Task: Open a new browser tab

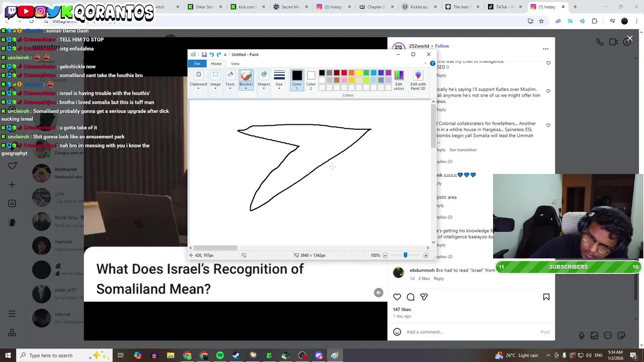Action: coord(575,7)
